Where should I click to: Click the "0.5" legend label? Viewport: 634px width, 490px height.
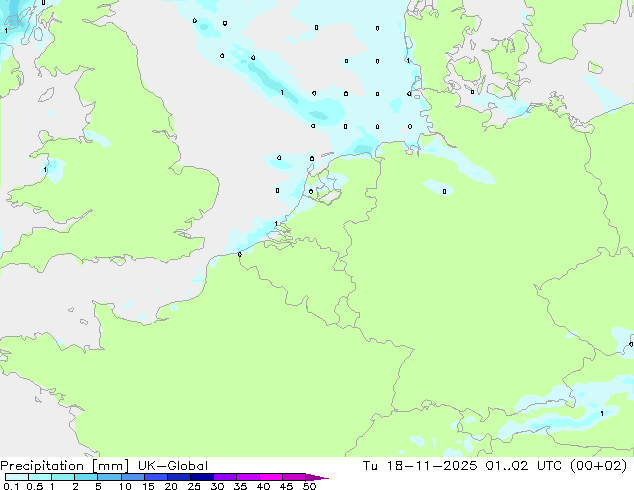pos(35,486)
